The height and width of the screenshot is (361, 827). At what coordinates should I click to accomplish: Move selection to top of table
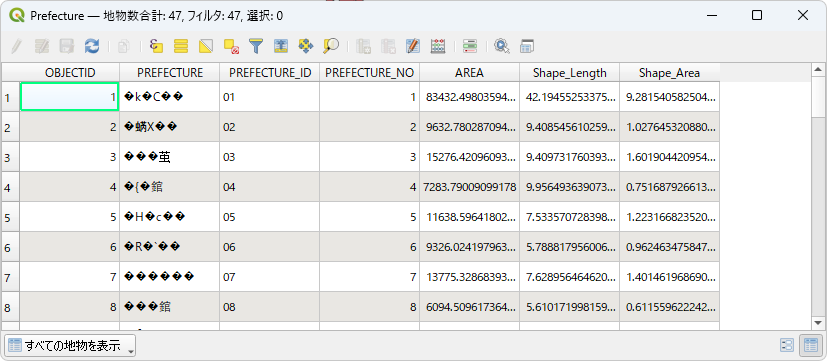281,46
